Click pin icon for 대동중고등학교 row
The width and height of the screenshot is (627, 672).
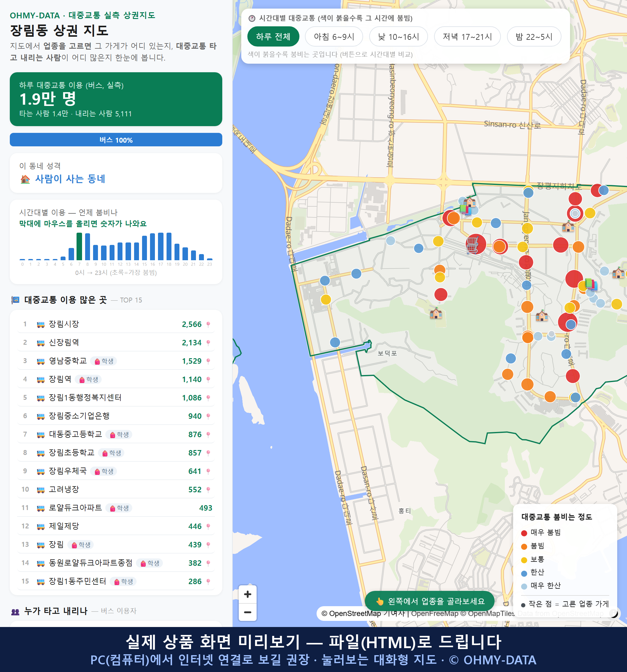(208, 434)
